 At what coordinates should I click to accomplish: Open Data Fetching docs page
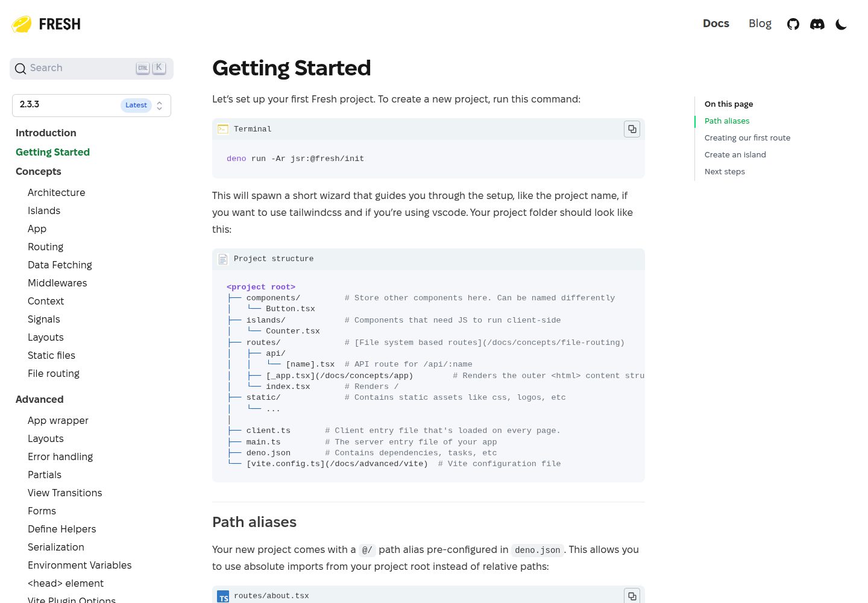(60, 265)
